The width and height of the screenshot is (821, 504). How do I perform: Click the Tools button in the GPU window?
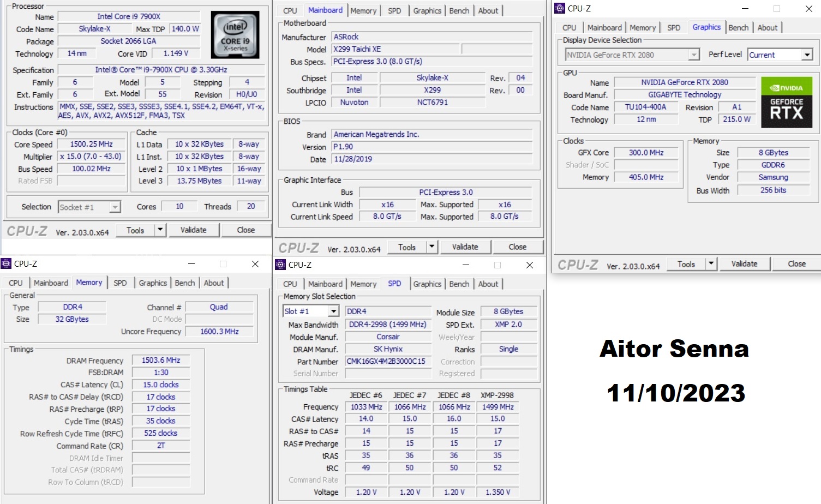pyautogui.click(x=686, y=264)
